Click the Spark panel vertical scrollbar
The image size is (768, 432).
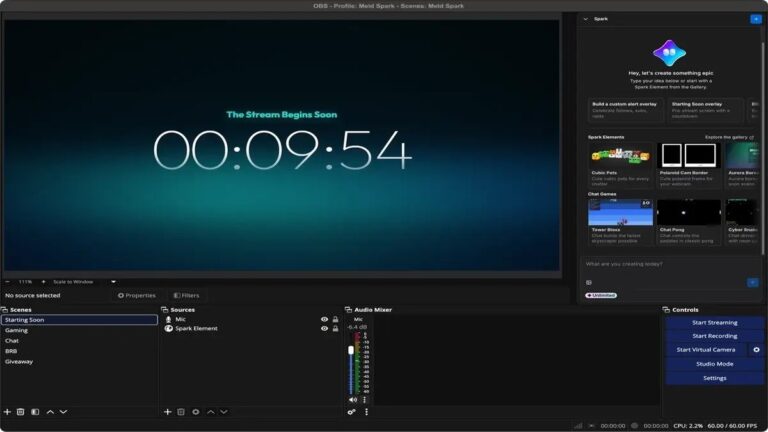pyautogui.click(x=763, y=147)
